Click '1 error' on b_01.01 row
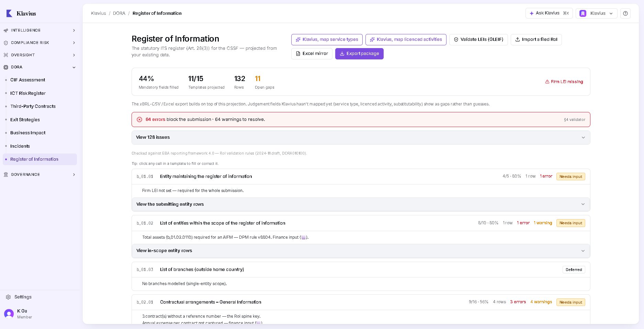Image resolution: width=644 pixels, height=329 pixels. click(546, 176)
